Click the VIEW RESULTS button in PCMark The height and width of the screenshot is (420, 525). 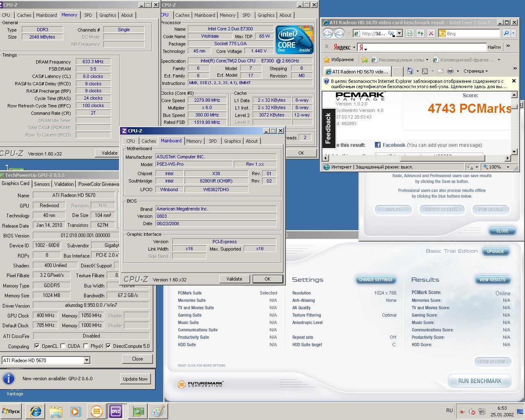click(x=492, y=280)
